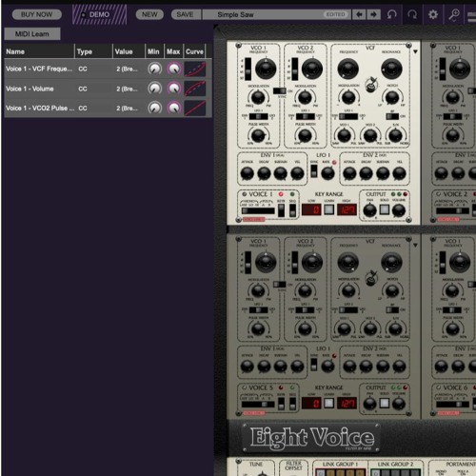This screenshot has width=476, height=476.
Task: Open the Voice 1 module dropdown triangle
Action: point(415,51)
